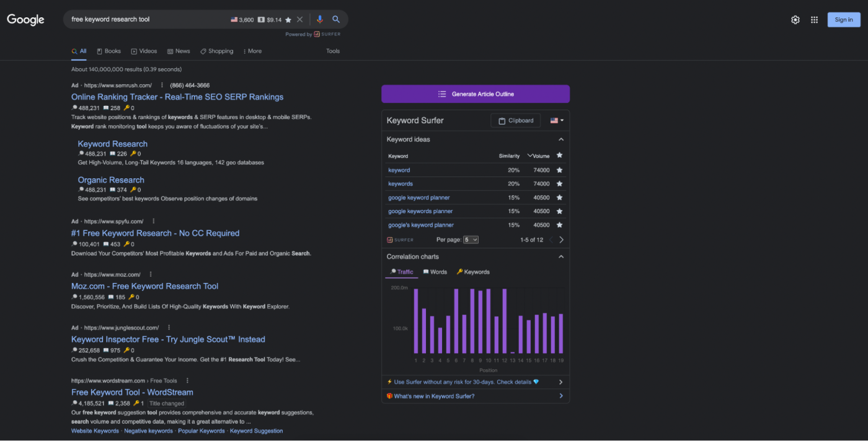The image size is (868, 441).
Task: Click the magnifying glass search icon
Action: pos(336,19)
